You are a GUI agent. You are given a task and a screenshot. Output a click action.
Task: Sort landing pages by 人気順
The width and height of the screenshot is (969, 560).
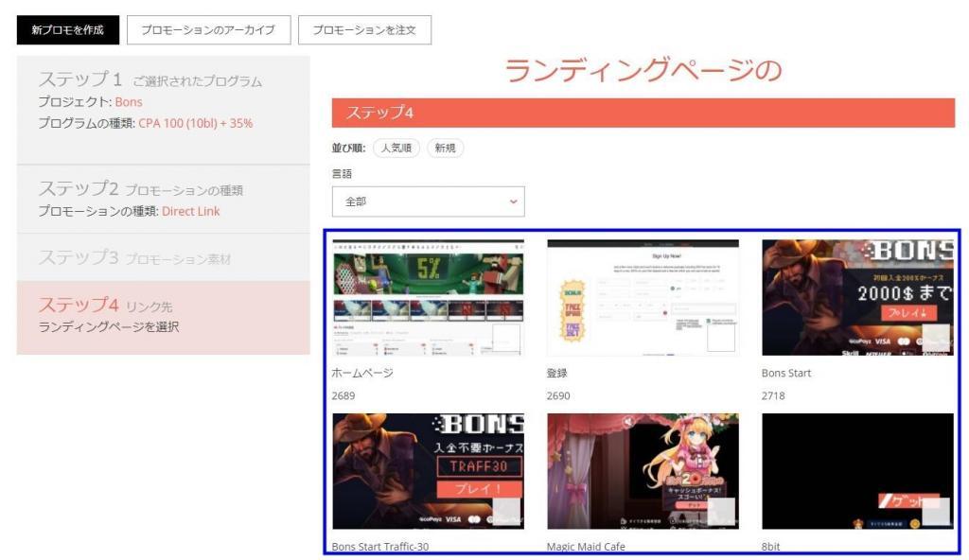pyautogui.click(x=396, y=148)
